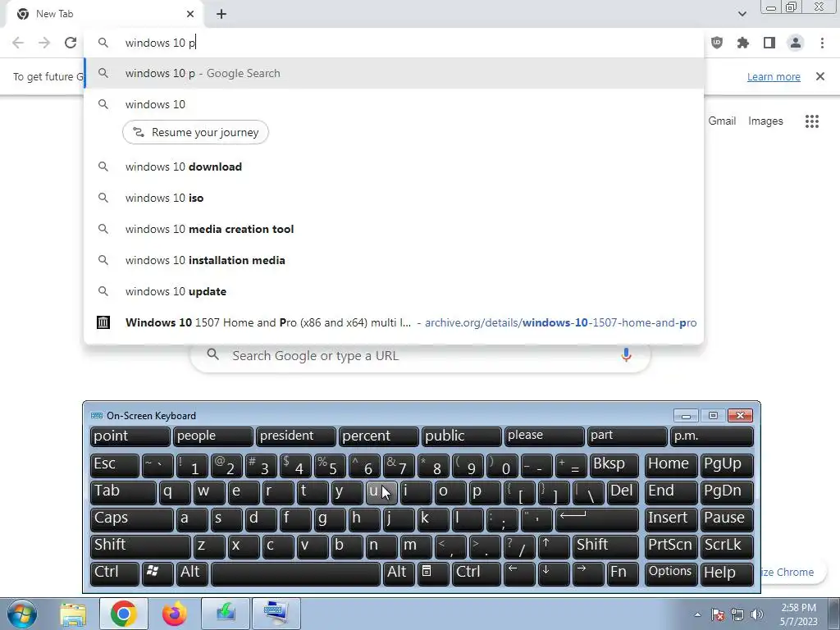
Task: Pick the 'people' word prediction
Action: point(212,436)
